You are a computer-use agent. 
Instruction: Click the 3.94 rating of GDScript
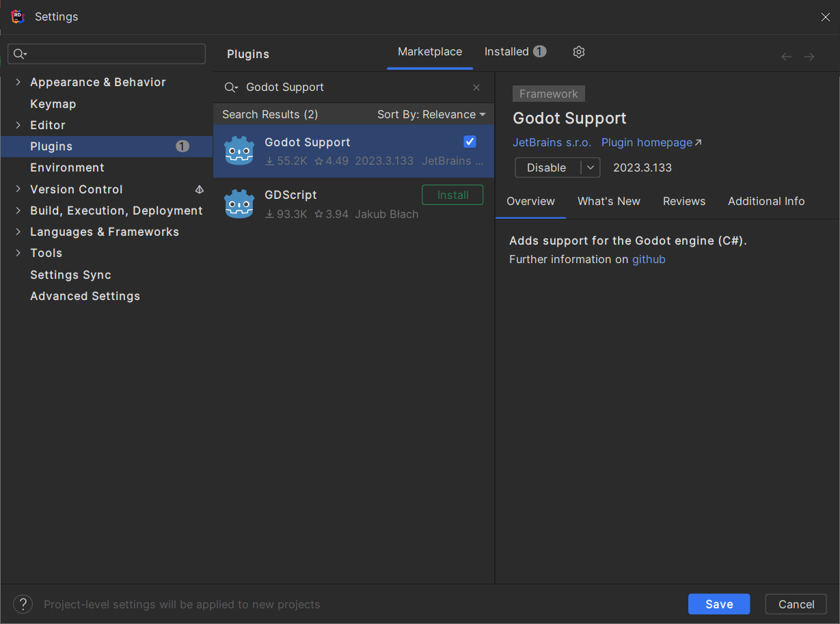tap(331, 214)
